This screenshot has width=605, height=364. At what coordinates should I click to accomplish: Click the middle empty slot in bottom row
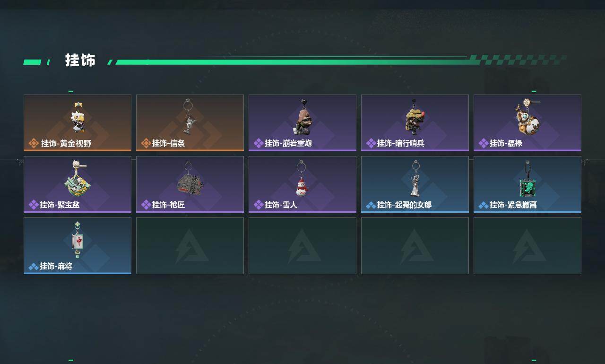tap(302, 246)
